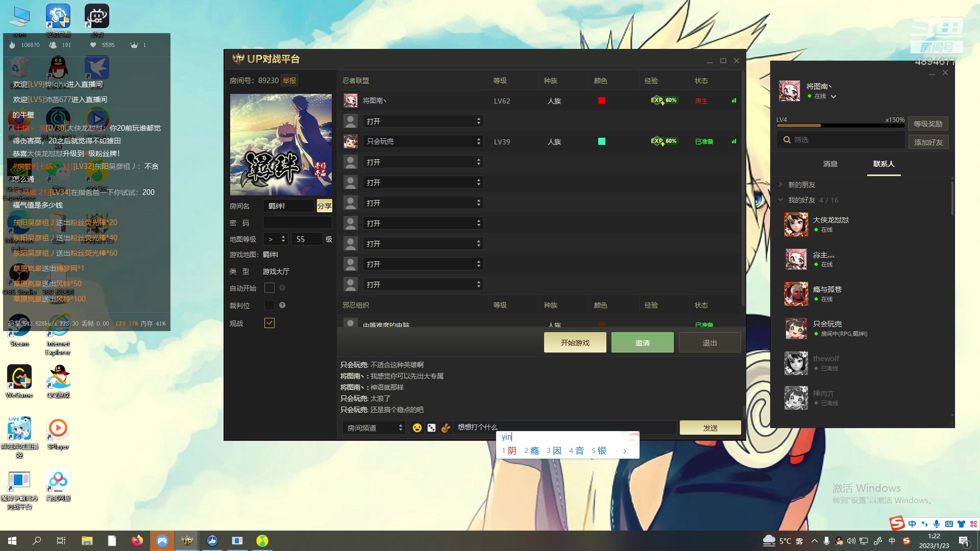Click the help icon beside 自动开始

click(282, 288)
